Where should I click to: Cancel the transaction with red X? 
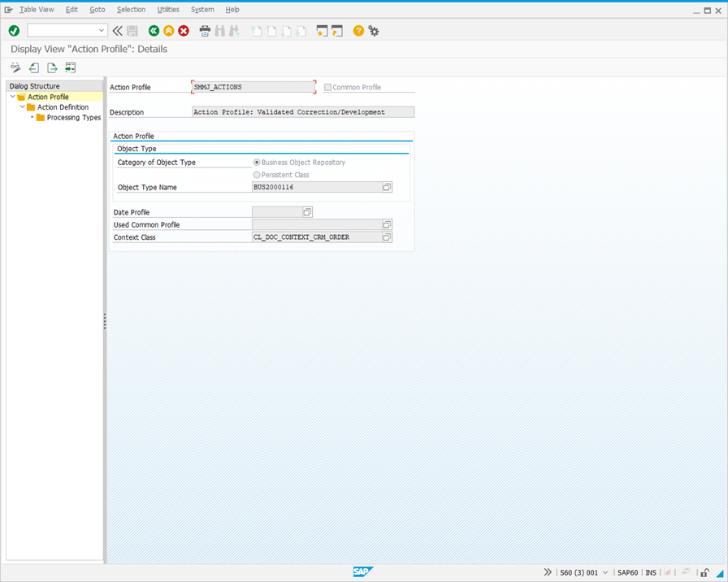click(183, 30)
